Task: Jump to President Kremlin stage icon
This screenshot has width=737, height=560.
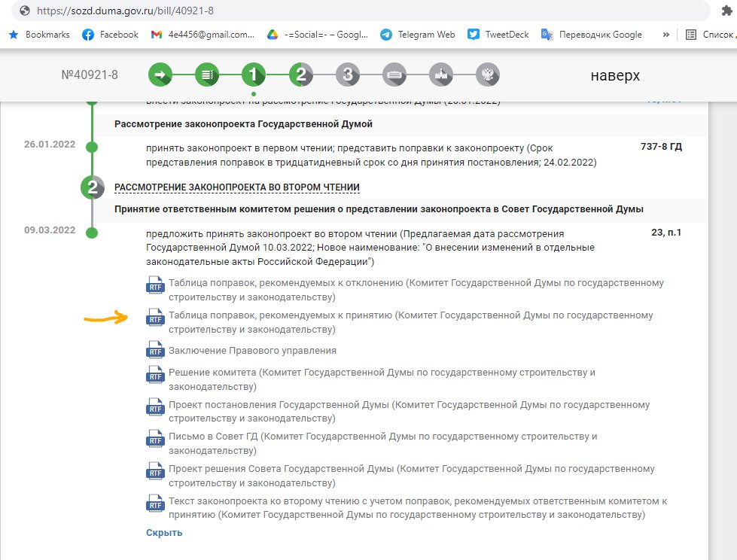Action: coord(441,75)
